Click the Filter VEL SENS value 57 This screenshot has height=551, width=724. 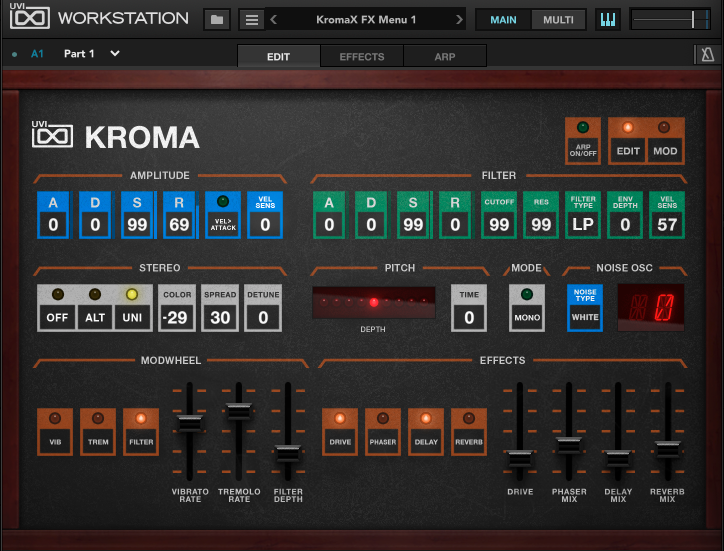pos(667,224)
